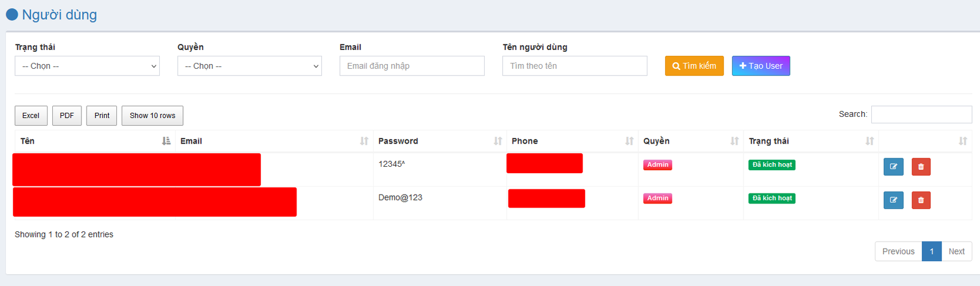Screen dimensions: 980x286
Task: Go to page 1 in pagination
Action: point(931,252)
